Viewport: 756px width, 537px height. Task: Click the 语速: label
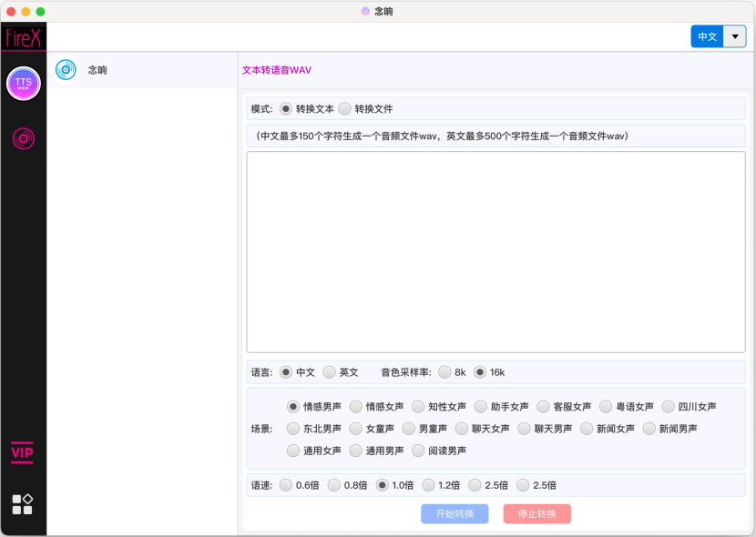point(261,485)
